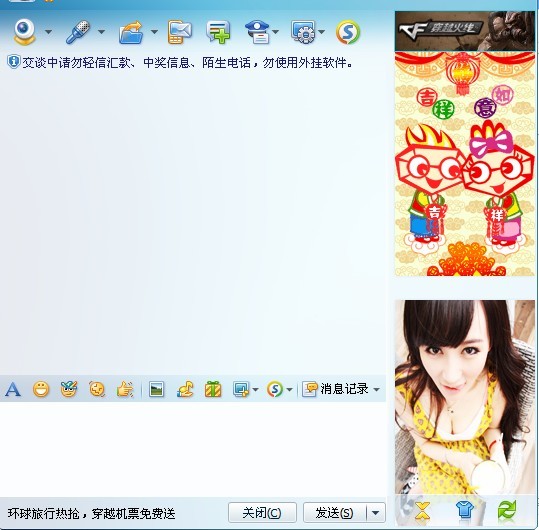This screenshot has width=539, height=530.
Task: Click the 发送(S) send button
Action: click(334, 513)
